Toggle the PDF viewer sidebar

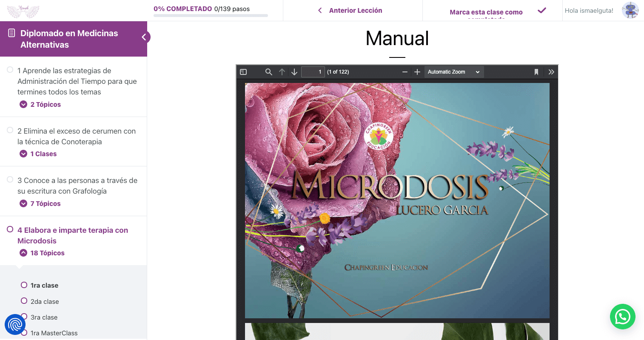pos(243,72)
